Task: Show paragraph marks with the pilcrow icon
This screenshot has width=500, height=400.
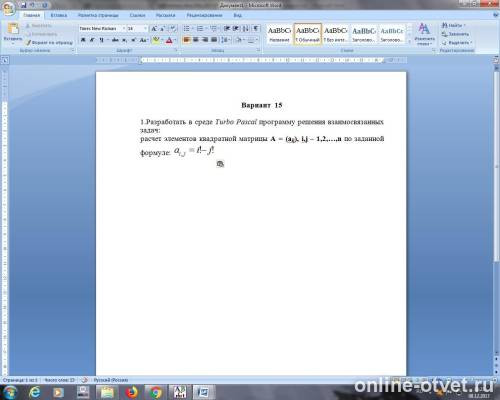Action: (x=256, y=29)
